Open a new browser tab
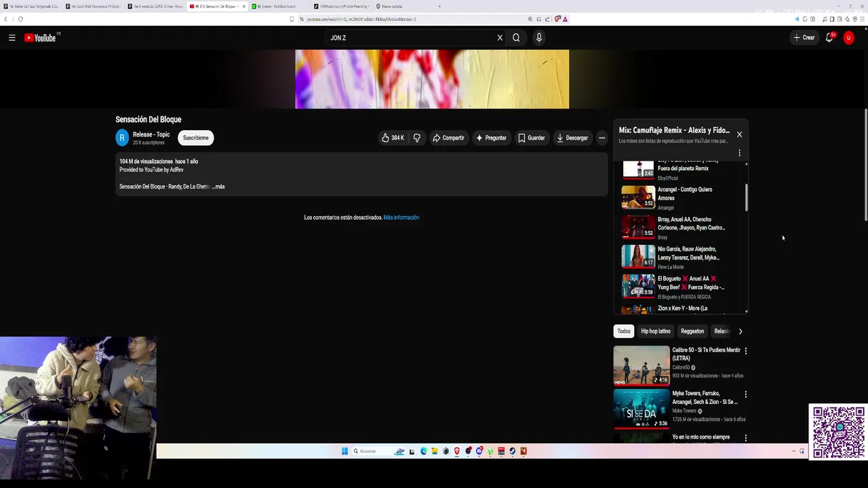Image resolution: width=868 pixels, height=488 pixels. [x=439, y=6]
